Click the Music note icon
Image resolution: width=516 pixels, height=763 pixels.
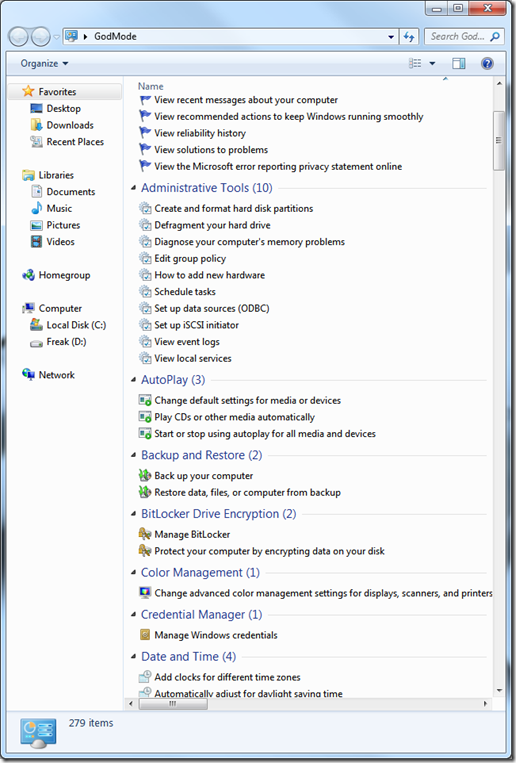tap(37, 208)
